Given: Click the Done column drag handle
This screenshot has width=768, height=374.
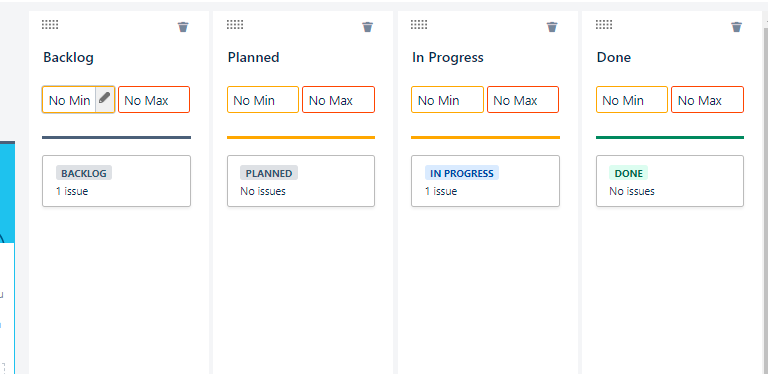Looking at the screenshot, I should click(604, 24).
